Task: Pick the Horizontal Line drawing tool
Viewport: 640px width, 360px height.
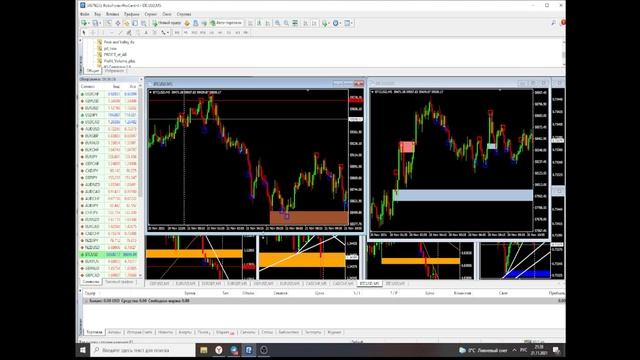Action: [x=111, y=33]
